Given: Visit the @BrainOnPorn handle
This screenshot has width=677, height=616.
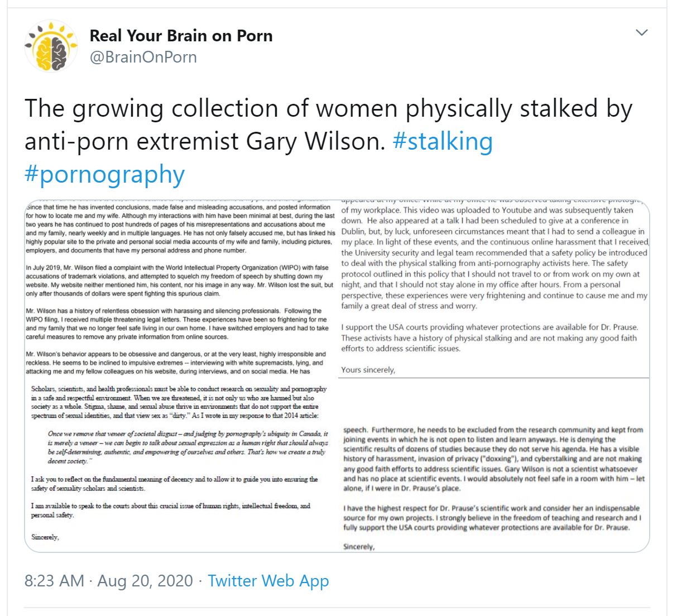Looking at the screenshot, I should 143,57.
